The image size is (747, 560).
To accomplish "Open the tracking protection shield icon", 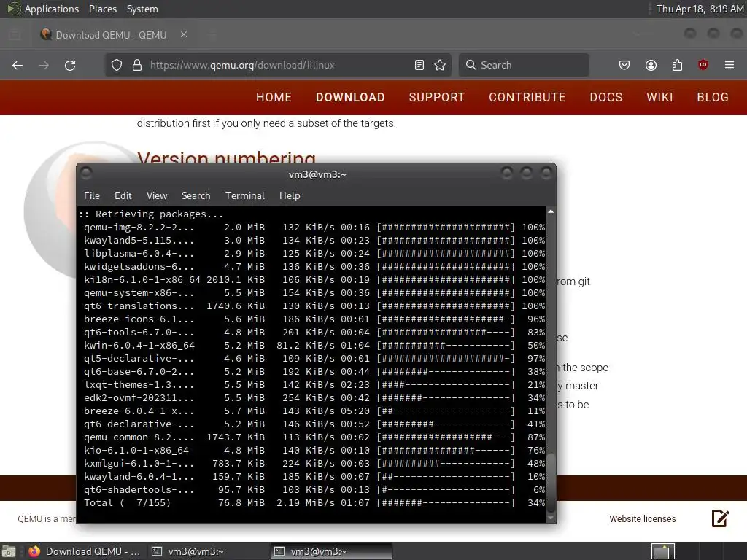I will [x=117, y=65].
